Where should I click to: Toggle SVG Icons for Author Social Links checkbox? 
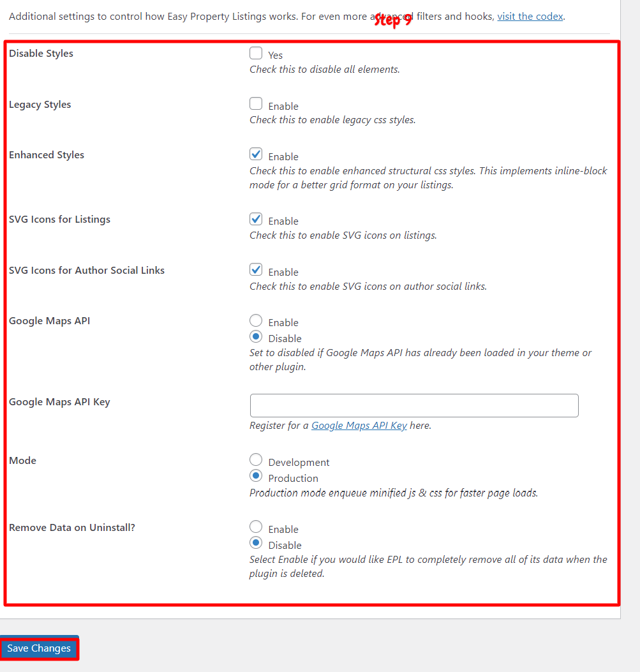click(x=256, y=269)
